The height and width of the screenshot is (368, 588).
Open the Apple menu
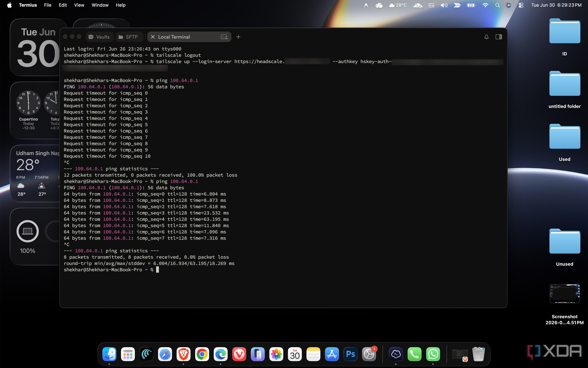[x=9, y=5]
